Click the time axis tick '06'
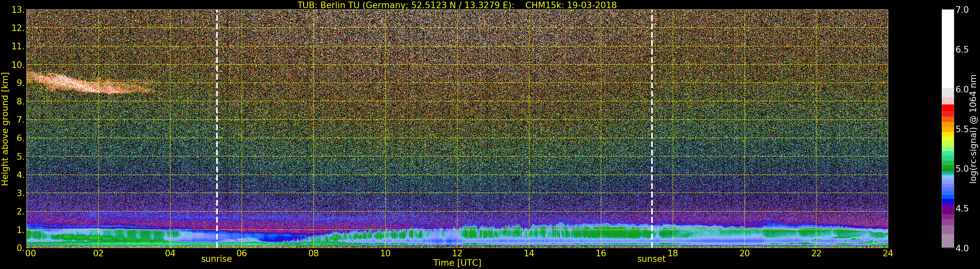Viewport: 980px width, 269px height. [242, 253]
